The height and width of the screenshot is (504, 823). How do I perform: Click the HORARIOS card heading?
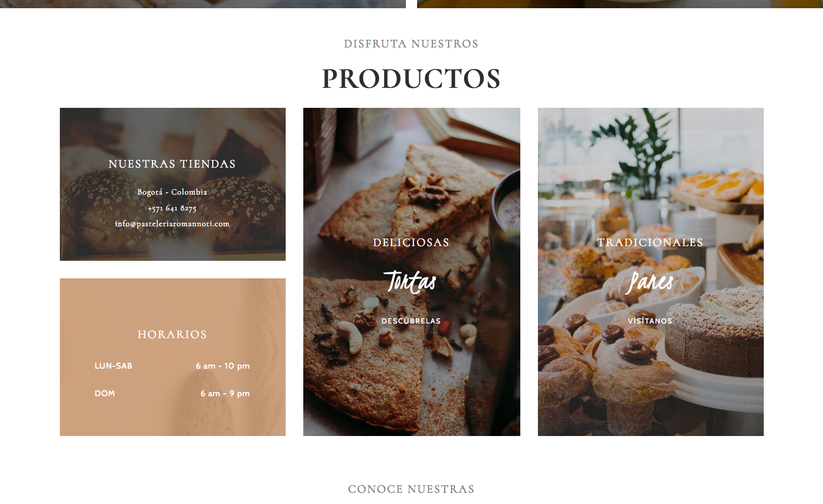point(172,335)
